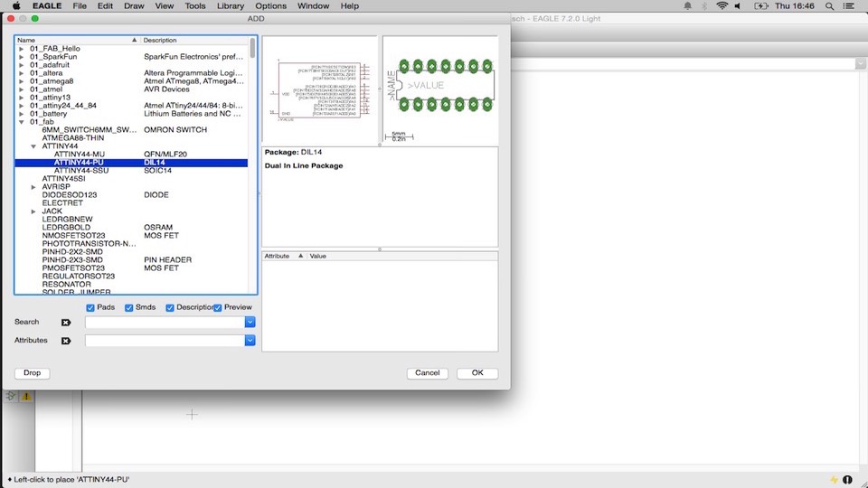Collapse the ATTINY44 tree node
The height and width of the screenshot is (488, 868).
[x=33, y=146]
